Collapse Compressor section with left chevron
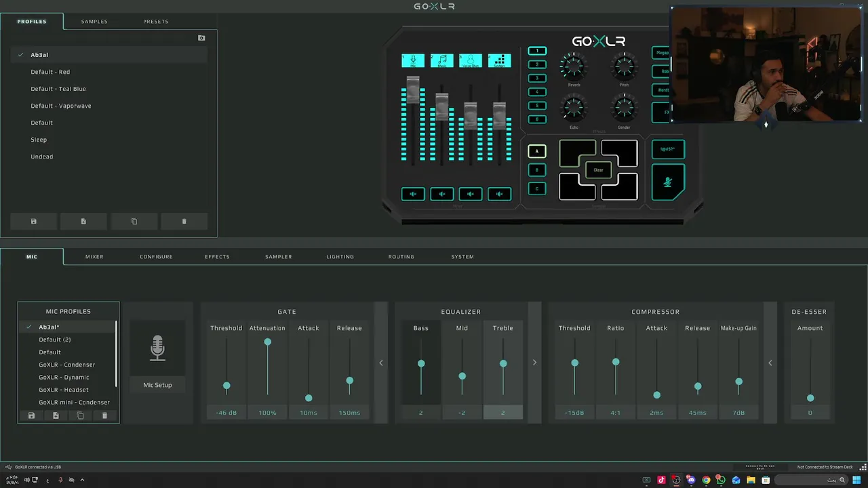868x488 pixels. (x=770, y=363)
